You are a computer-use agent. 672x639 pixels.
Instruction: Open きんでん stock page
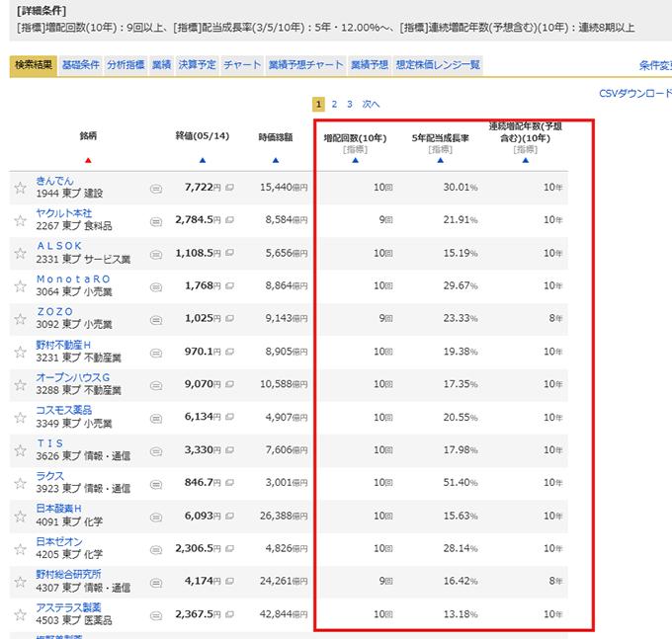55,181
